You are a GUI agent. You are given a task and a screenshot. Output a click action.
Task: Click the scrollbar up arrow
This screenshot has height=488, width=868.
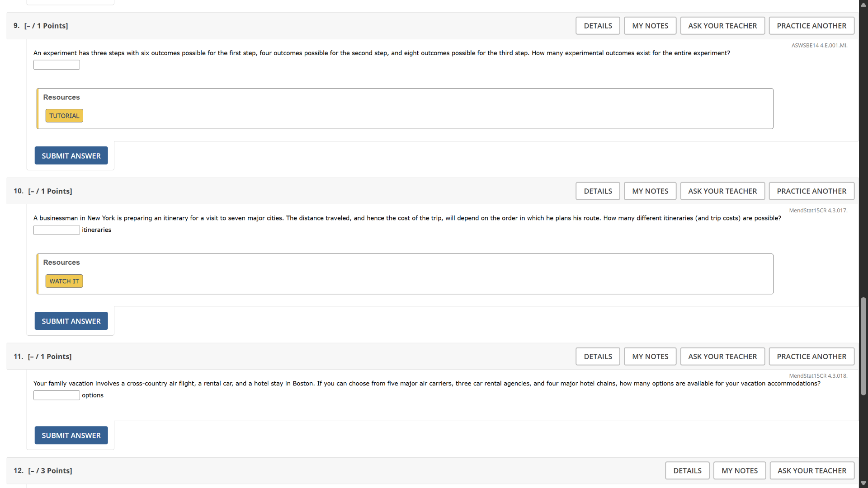(x=863, y=5)
